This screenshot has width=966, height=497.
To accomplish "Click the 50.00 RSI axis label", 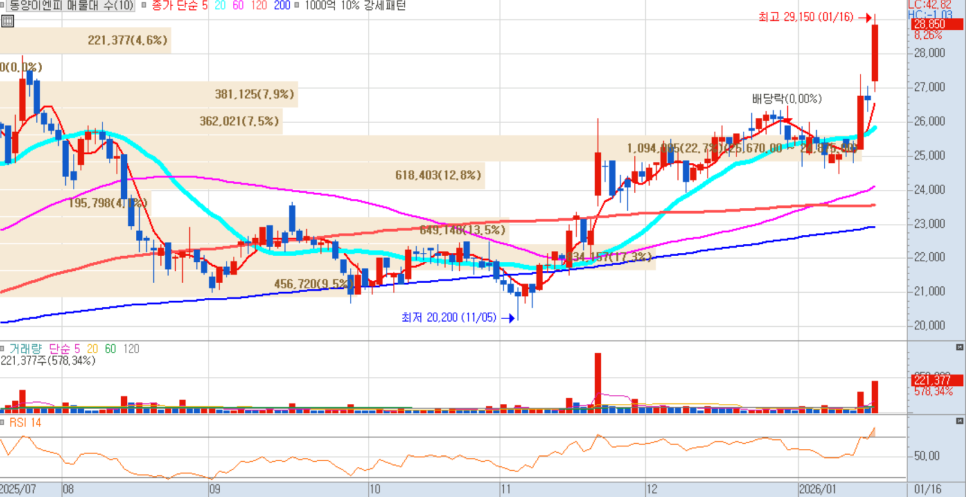I will click(x=926, y=456).
